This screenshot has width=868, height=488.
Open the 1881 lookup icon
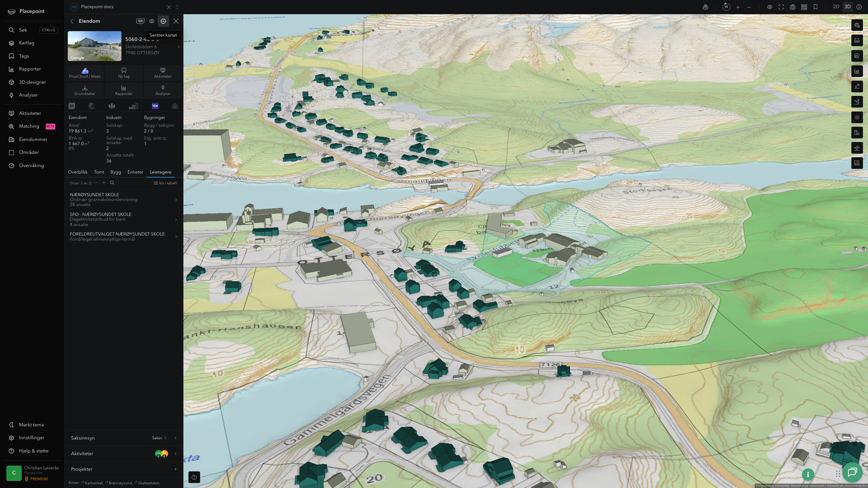(140, 21)
